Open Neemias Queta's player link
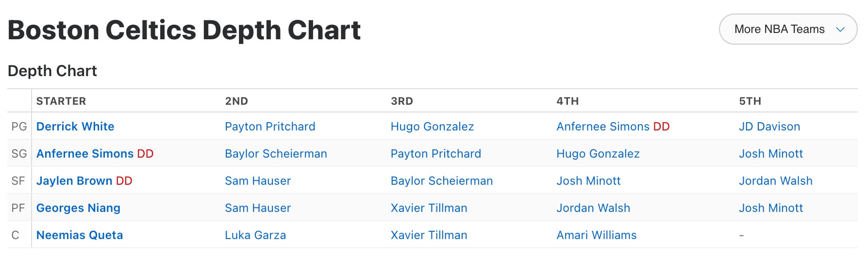This screenshot has height=256, width=868. (x=80, y=235)
